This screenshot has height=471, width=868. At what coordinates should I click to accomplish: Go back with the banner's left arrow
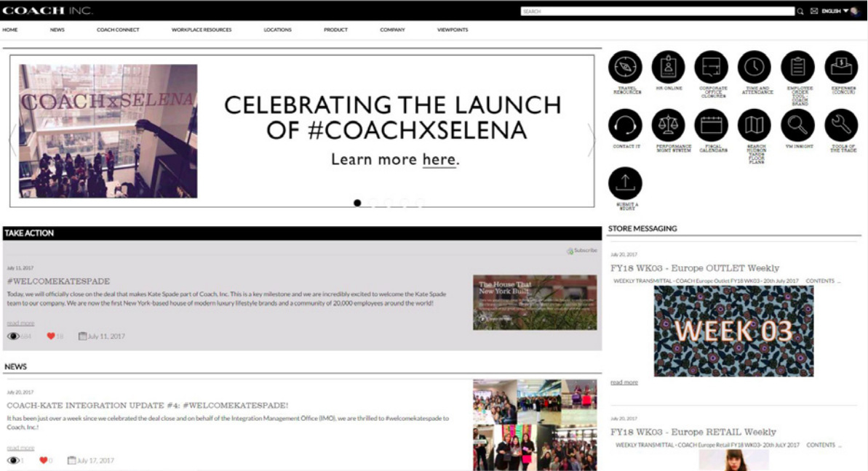12,140
